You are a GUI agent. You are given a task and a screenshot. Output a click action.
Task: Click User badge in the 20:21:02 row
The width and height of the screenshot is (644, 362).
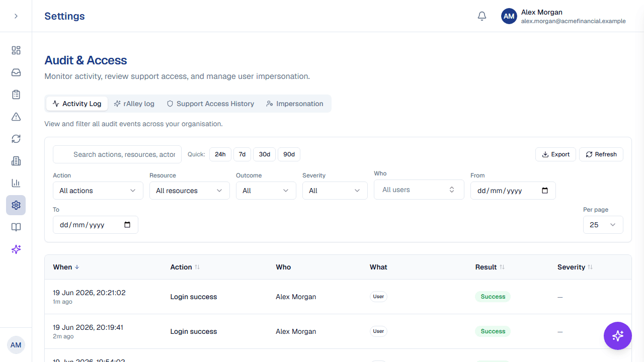point(379,297)
